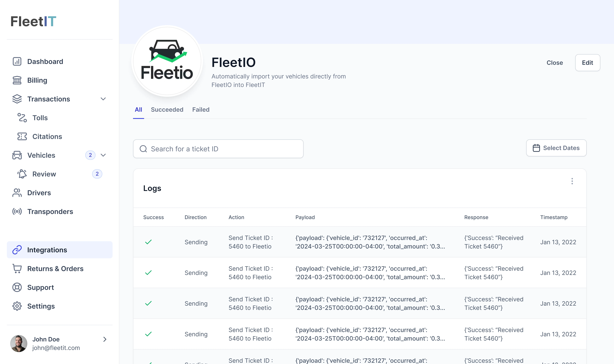This screenshot has width=614, height=364.
Task: Click john@fleetit.com email text
Action: tap(56, 348)
